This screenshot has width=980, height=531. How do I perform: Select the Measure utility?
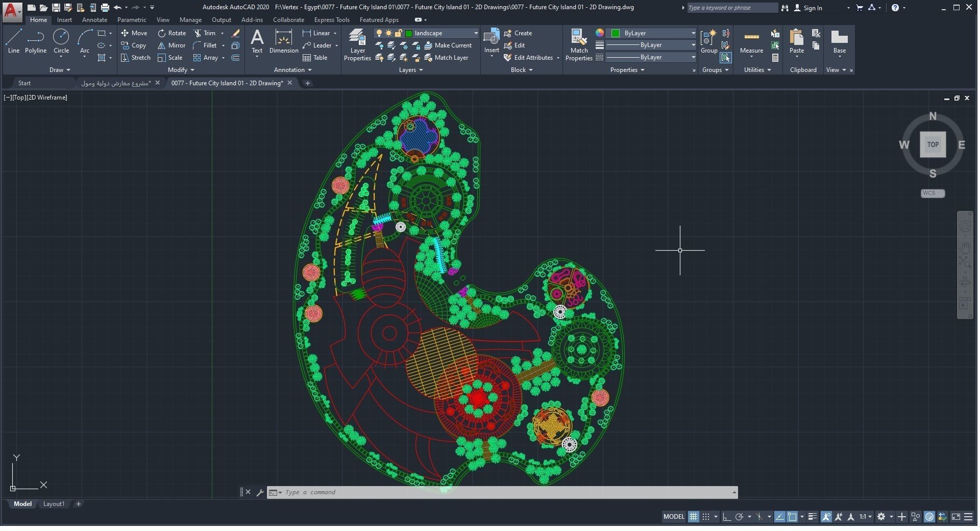(x=751, y=41)
